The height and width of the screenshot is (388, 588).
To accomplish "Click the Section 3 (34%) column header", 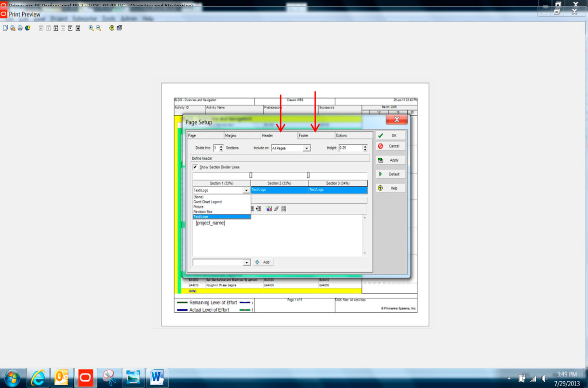I will click(x=338, y=183).
